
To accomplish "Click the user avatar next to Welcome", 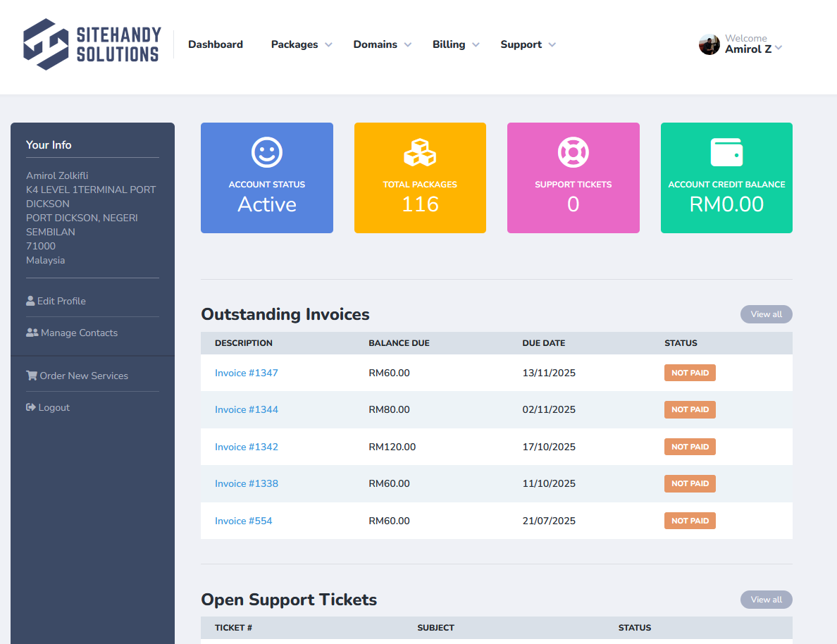I will click(709, 44).
